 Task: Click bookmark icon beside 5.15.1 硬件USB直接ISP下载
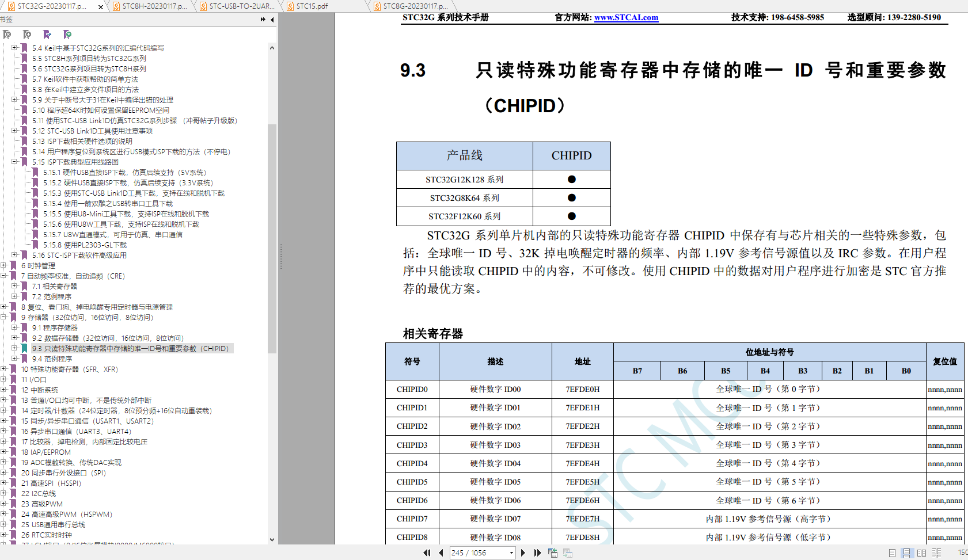tap(36, 172)
